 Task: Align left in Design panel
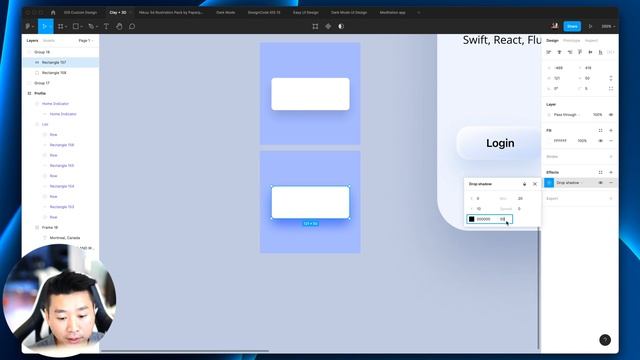point(549,52)
